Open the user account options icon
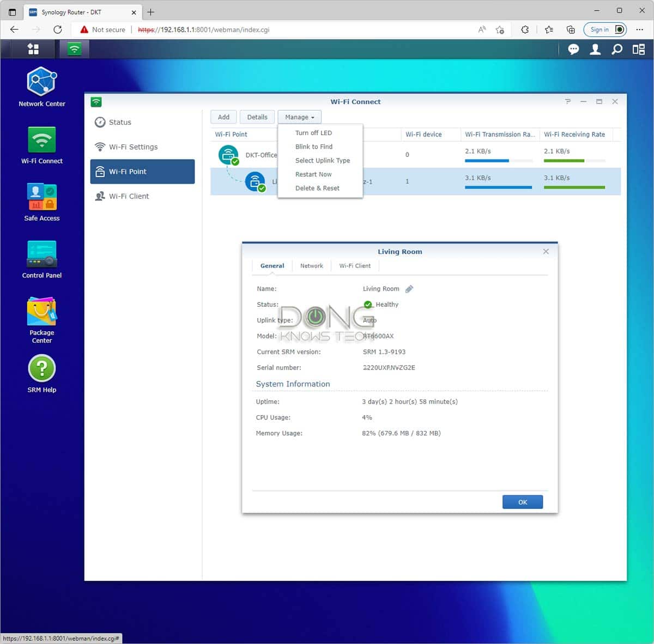The width and height of the screenshot is (654, 644). pos(595,50)
